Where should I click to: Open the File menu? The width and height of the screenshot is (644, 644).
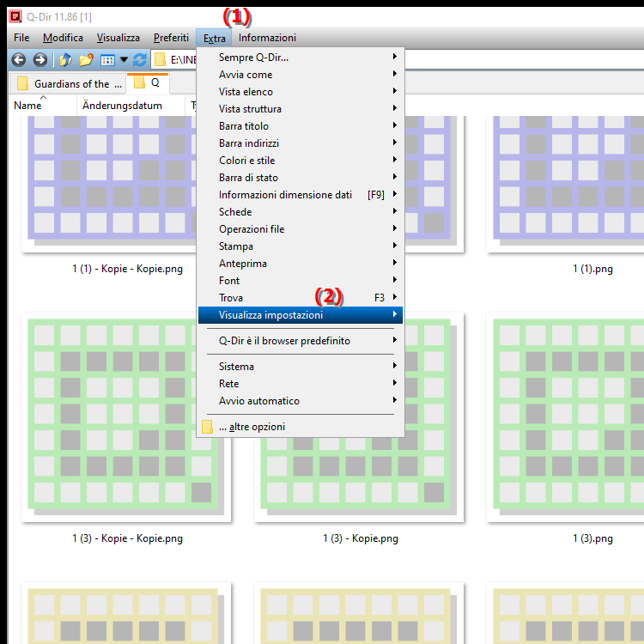coord(21,38)
